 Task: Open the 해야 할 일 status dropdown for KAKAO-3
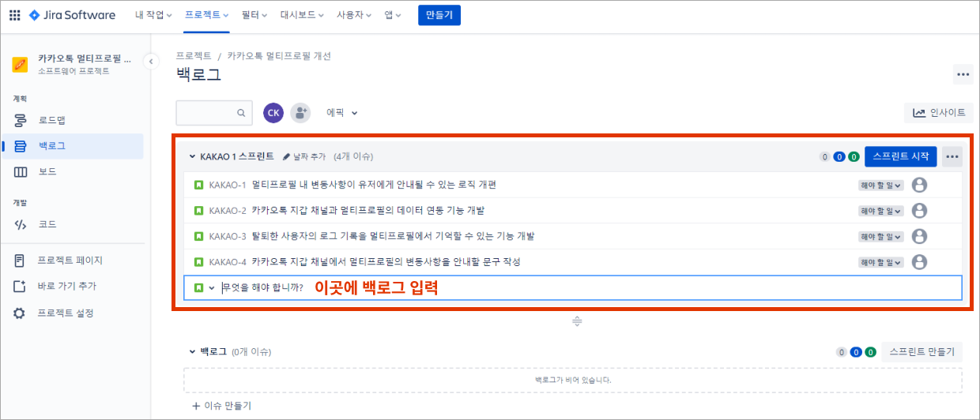(881, 236)
